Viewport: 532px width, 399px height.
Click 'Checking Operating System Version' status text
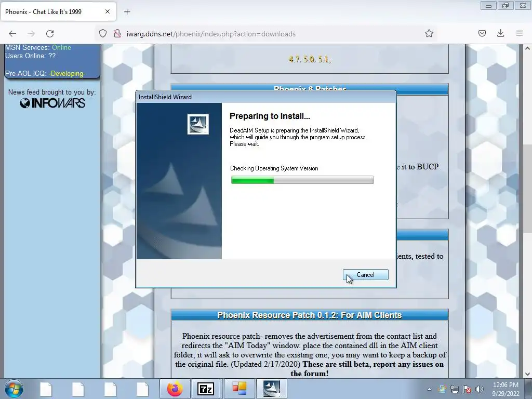click(x=274, y=168)
